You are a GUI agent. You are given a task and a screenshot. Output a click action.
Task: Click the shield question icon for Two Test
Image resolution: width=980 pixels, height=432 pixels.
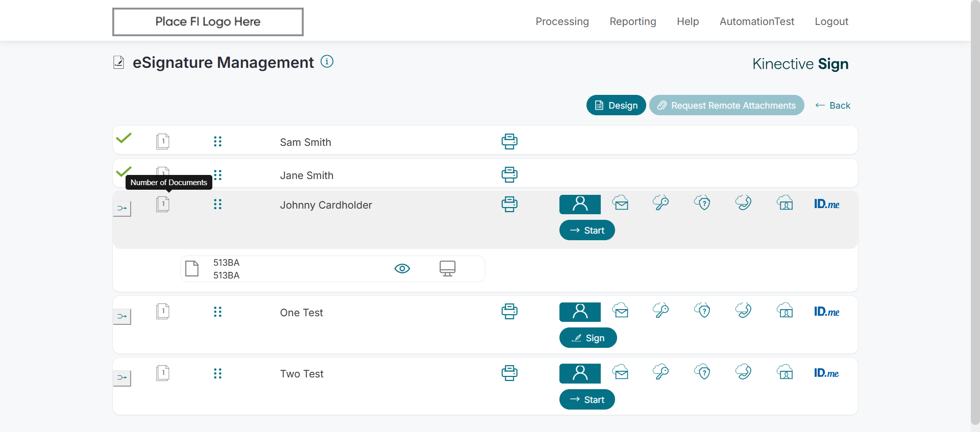coord(702,372)
